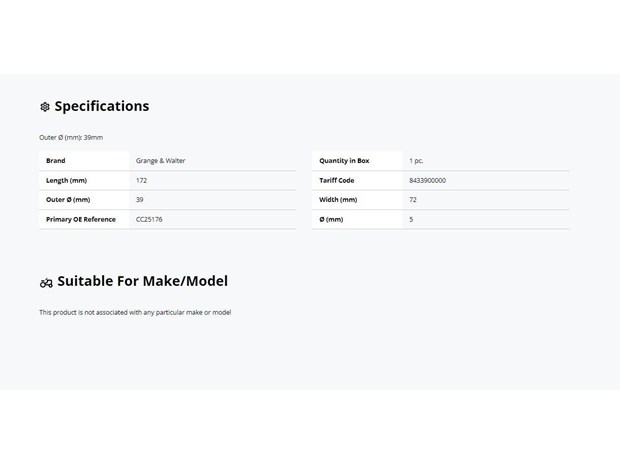Select the Quantity in Box label
The height and width of the screenshot is (465, 620).
(344, 161)
